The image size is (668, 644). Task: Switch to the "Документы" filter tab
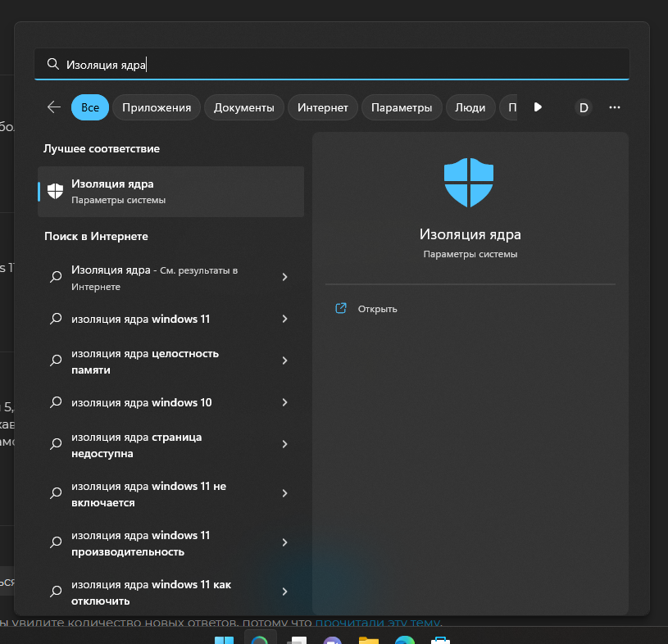pyautogui.click(x=243, y=107)
